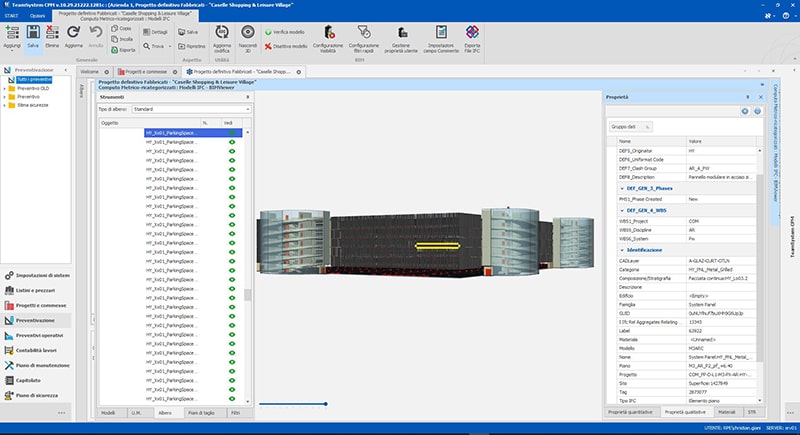Click Impostazioni campo Commento icon
This screenshot has height=435, width=800.
pyautogui.click(x=441, y=33)
